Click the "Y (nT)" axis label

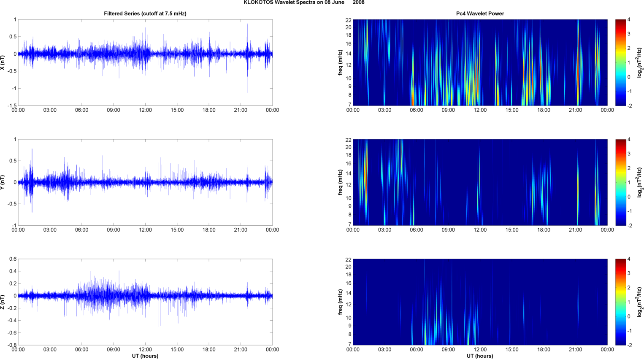[x=3, y=182]
